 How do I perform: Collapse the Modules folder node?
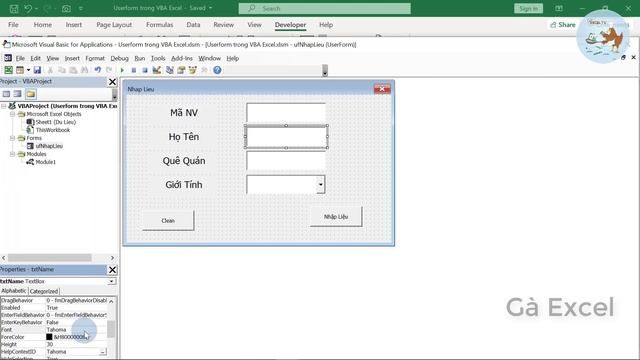(13, 154)
